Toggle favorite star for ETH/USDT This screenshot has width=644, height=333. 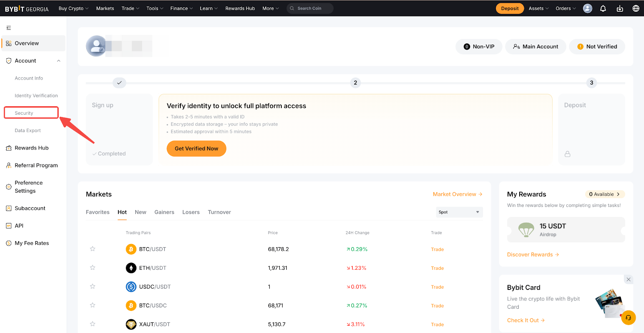click(x=93, y=268)
